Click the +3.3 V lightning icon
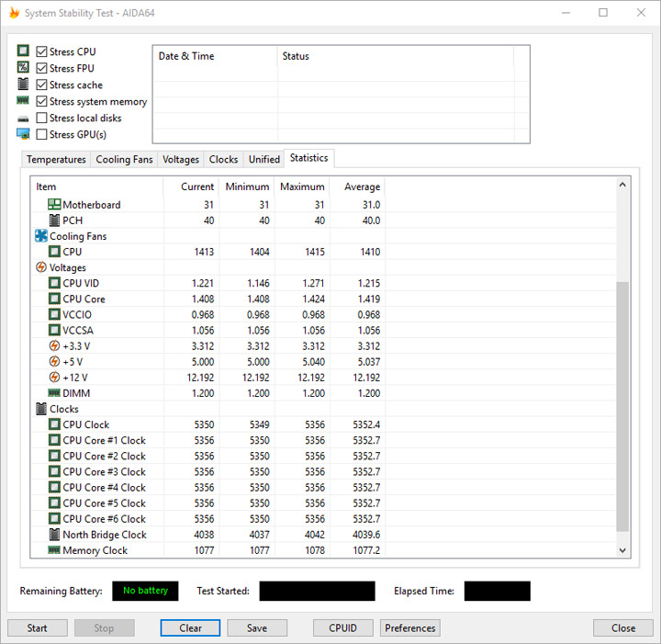Viewport: 661px width, 644px height. [54, 345]
